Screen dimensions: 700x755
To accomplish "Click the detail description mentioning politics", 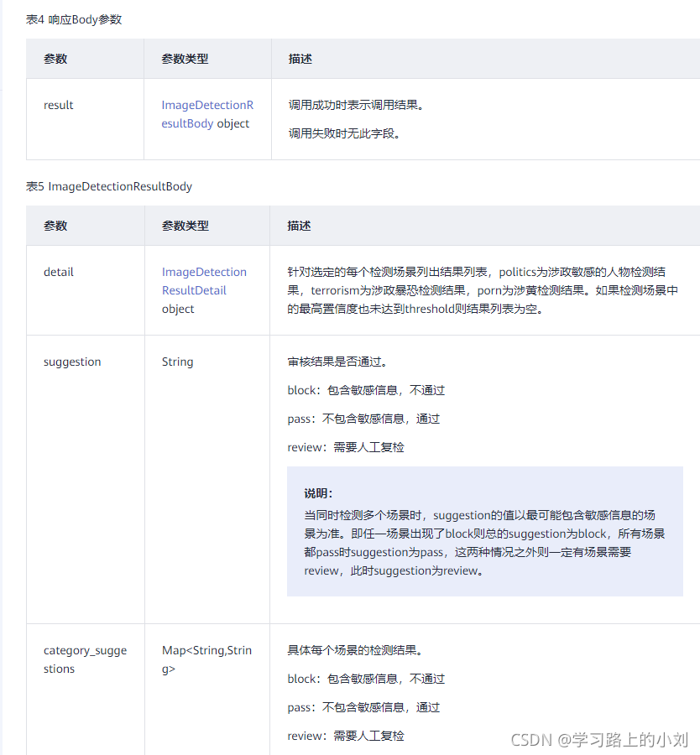I will click(x=483, y=290).
